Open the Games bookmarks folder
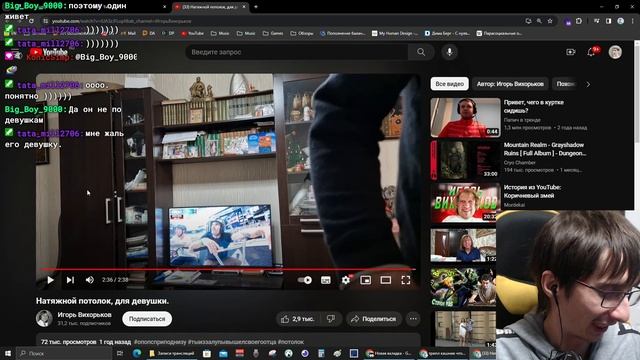640x360 pixels. (273, 33)
